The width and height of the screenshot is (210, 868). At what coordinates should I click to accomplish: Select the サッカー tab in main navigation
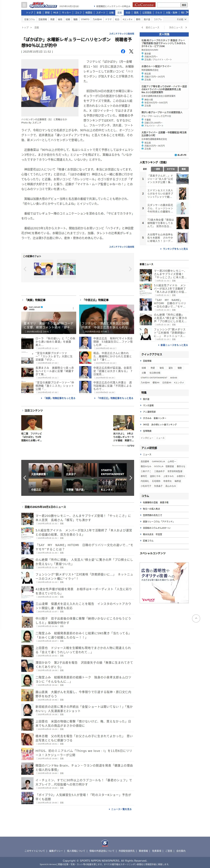[x=67, y=12]
